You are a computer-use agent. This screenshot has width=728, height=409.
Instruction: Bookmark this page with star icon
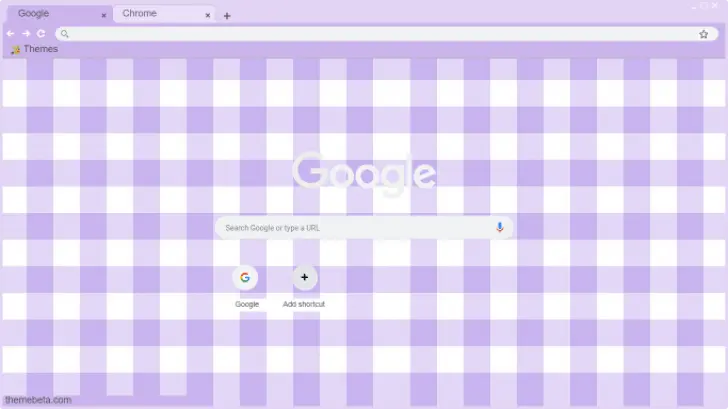tap(704, 33)
